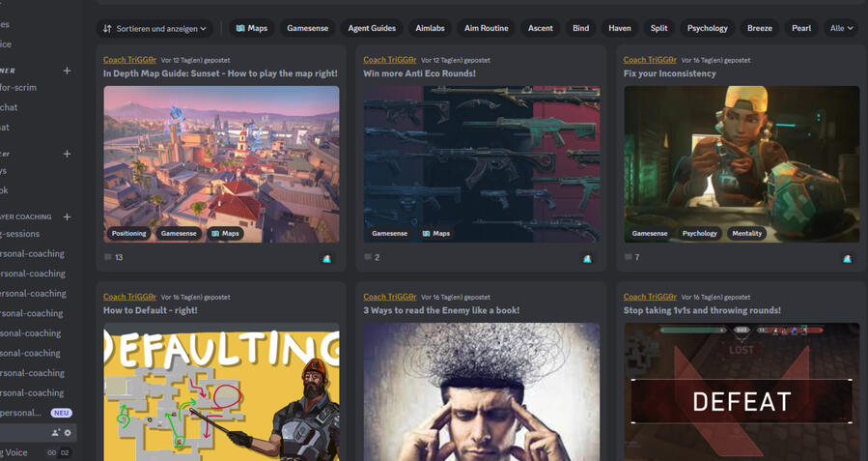
Task: Click participant avatar on Fix your Inconsistency post
Action: (847, 259)
